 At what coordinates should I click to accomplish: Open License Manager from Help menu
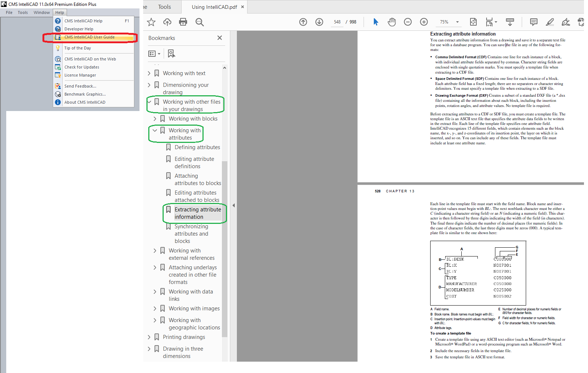point(94,75)
